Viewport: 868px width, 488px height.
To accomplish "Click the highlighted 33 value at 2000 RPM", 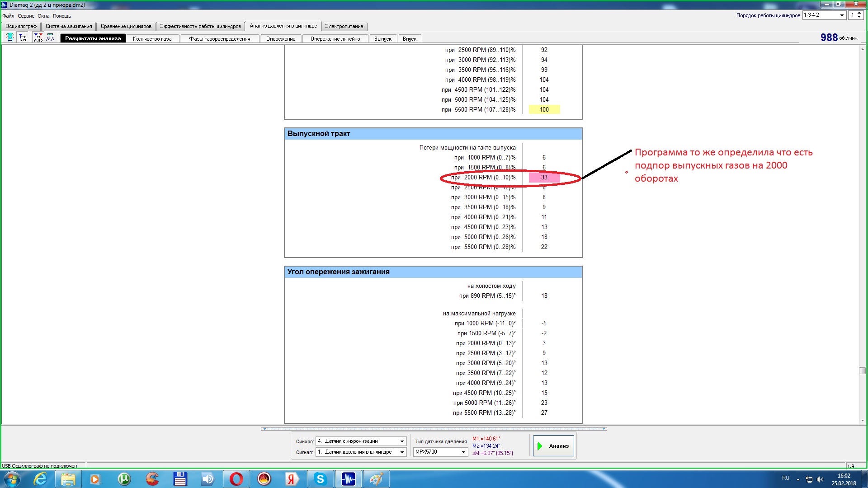I will pyautogui.click(x=544, y=178).
